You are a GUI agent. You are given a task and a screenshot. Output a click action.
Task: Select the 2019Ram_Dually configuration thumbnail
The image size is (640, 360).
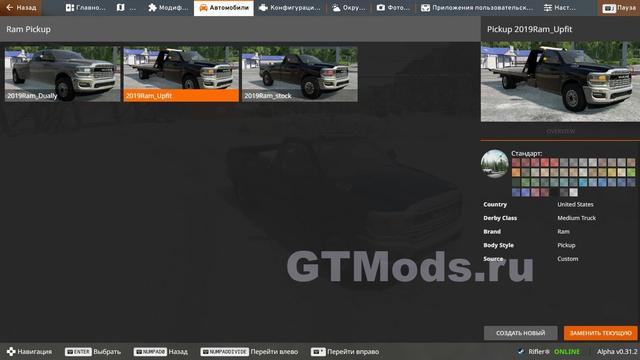point(62,74)
